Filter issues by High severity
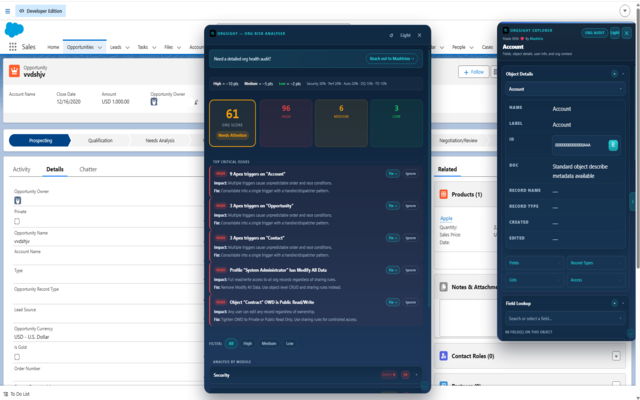This screenshot has width=640, height=400. (247, 344)
